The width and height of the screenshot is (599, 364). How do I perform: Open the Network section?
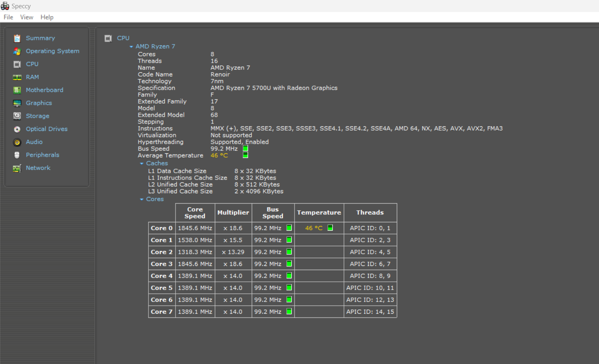(x=38, y=168)
